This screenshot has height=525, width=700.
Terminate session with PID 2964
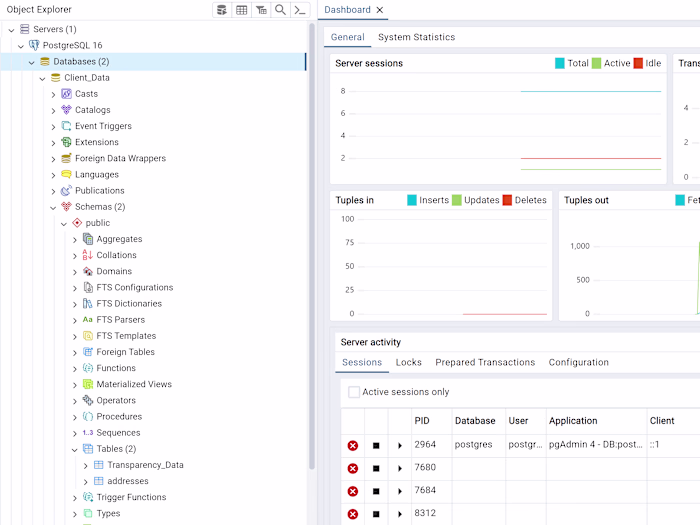pos(353,445)
